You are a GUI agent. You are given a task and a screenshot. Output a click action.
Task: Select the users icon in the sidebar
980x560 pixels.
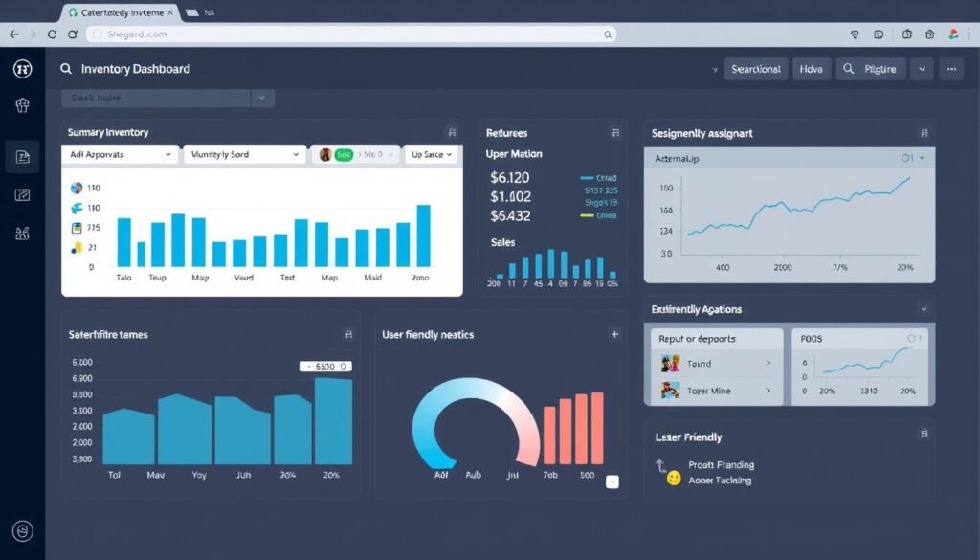(22, 232)
